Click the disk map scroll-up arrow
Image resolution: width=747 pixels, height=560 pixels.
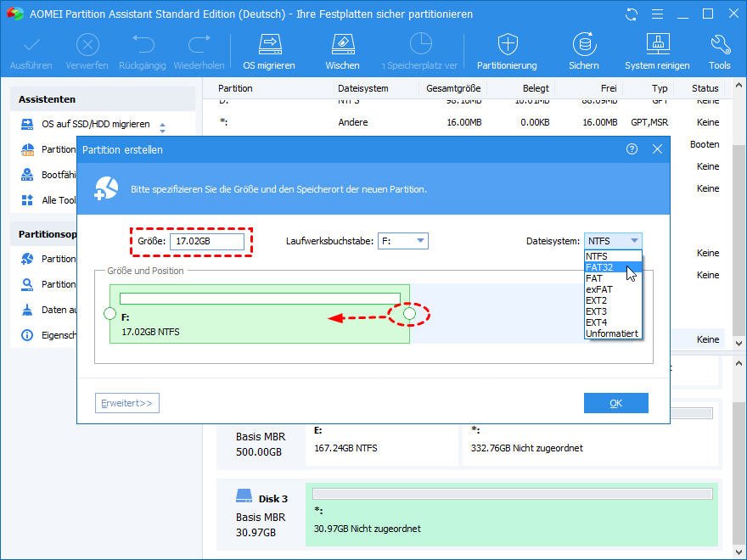tap(739, 364)
